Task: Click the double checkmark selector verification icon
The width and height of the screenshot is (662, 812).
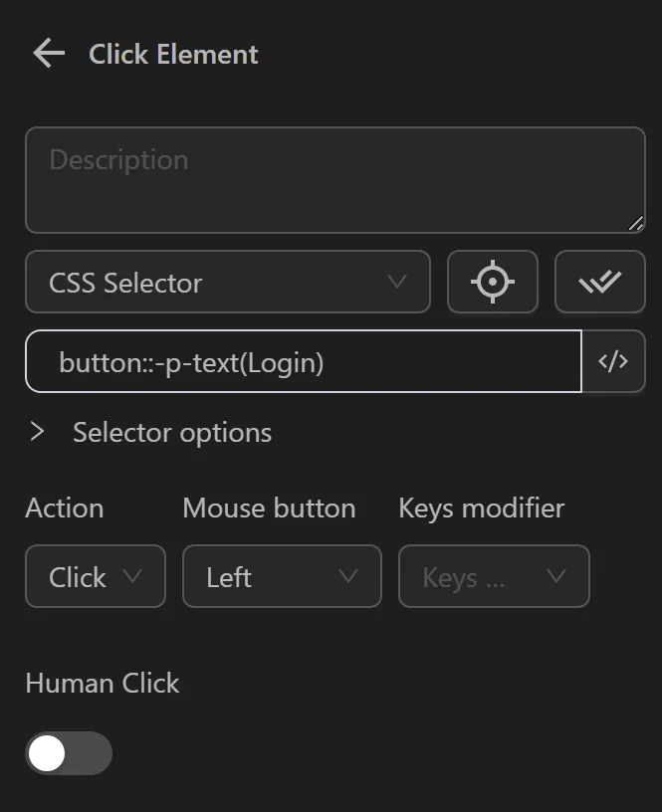Action: click(600, 282)
